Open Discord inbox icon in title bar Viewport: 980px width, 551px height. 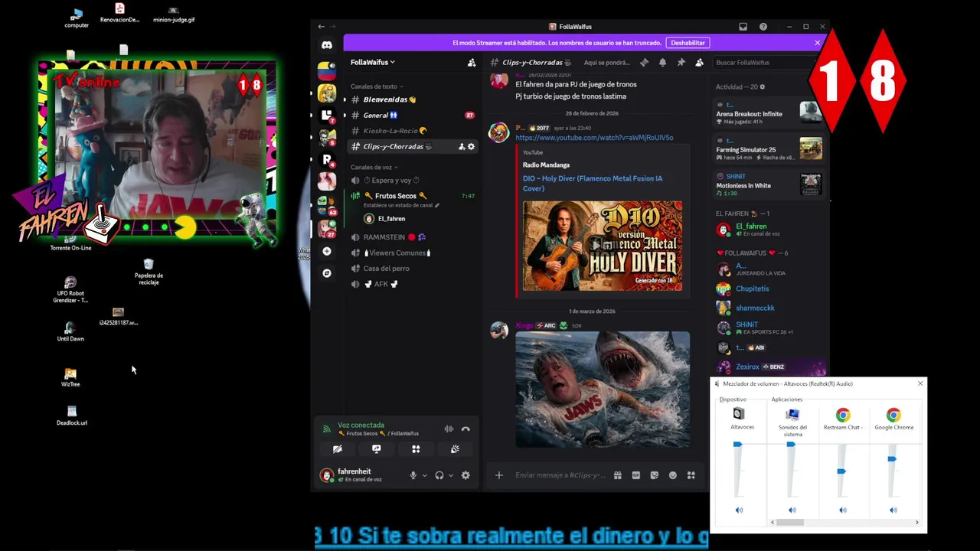click(743, 27)
